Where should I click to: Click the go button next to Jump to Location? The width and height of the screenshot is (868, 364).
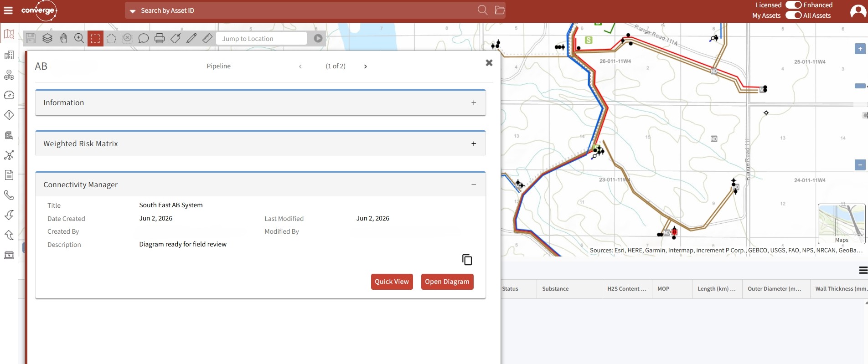coord(318,38)
